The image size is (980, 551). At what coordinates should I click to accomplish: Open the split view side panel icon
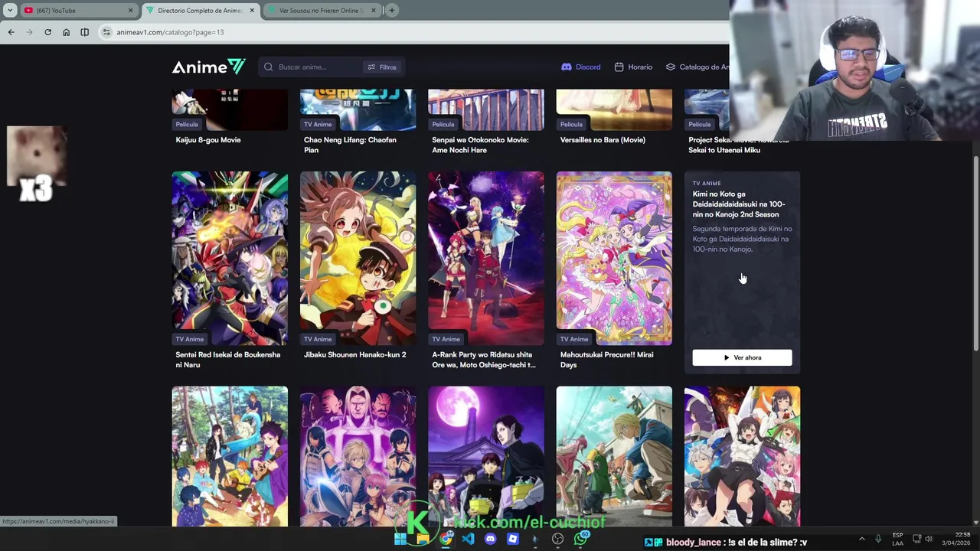point(84,32)
